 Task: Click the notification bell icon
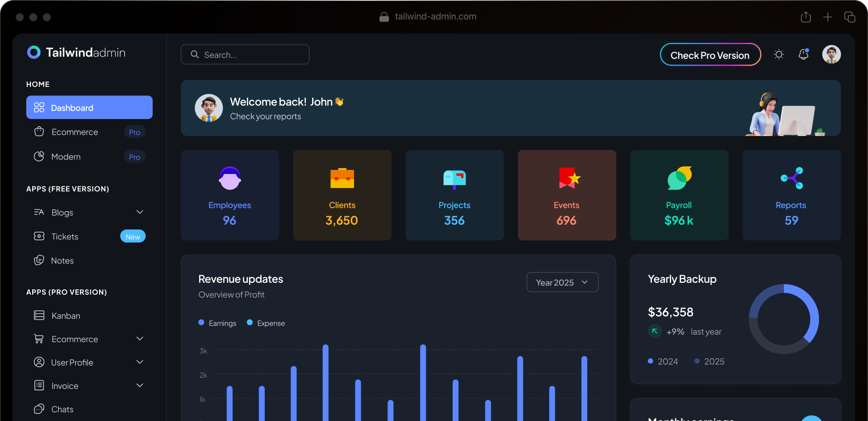point(803,54)
